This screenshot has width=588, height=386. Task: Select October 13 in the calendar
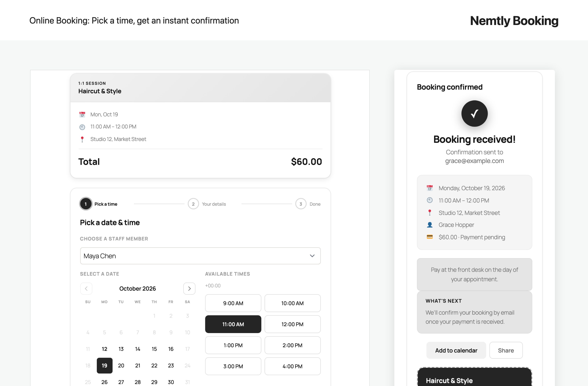[121, 349]
